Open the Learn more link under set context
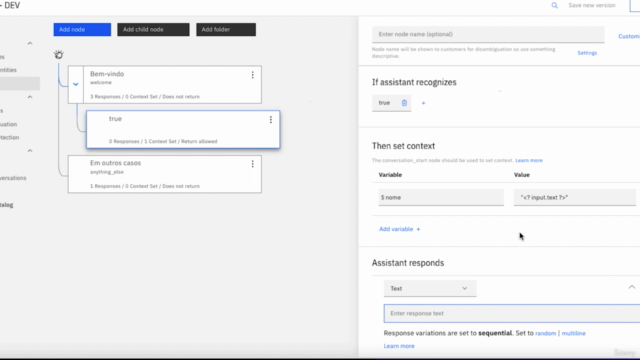This screenshot has width=640, height=360. (x=529, y=160)
